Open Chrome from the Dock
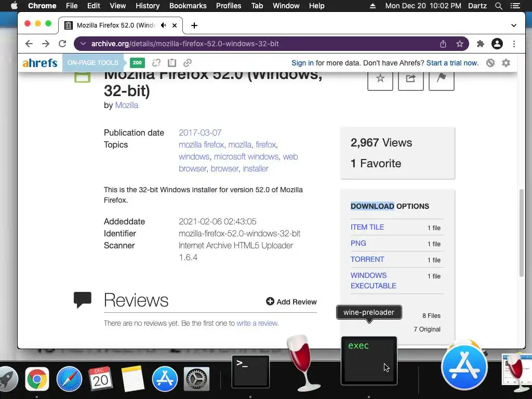Screen dimensions: 532x399 (37, 379)
